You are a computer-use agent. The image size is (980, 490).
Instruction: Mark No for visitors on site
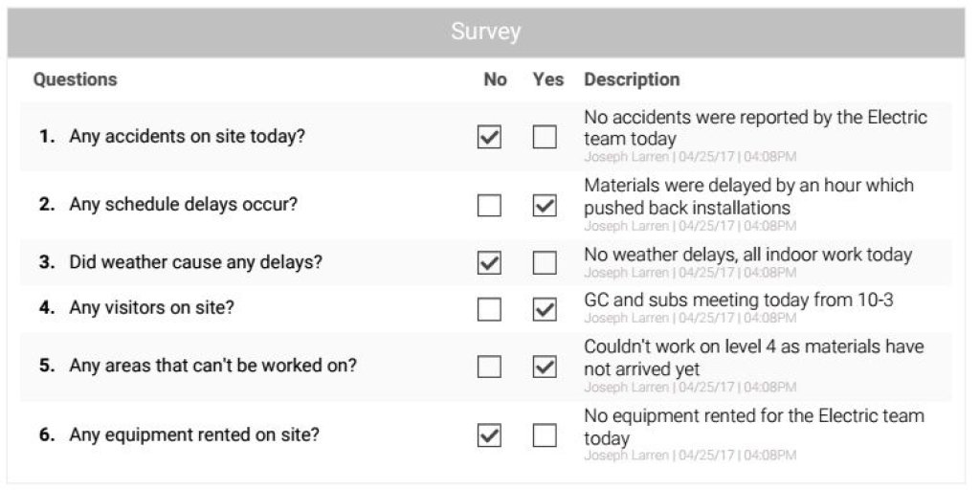click(489, 309)
